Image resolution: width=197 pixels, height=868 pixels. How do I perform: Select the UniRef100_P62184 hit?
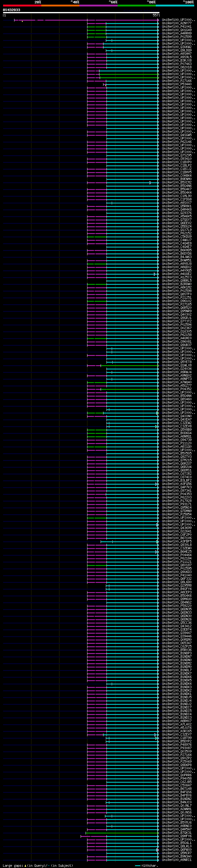click(177, 558)
